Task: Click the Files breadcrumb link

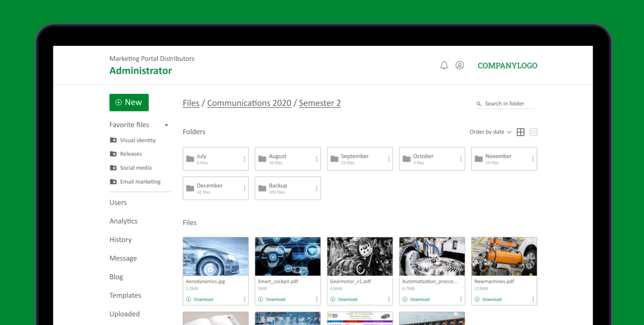Action: (x=191, y=103)
